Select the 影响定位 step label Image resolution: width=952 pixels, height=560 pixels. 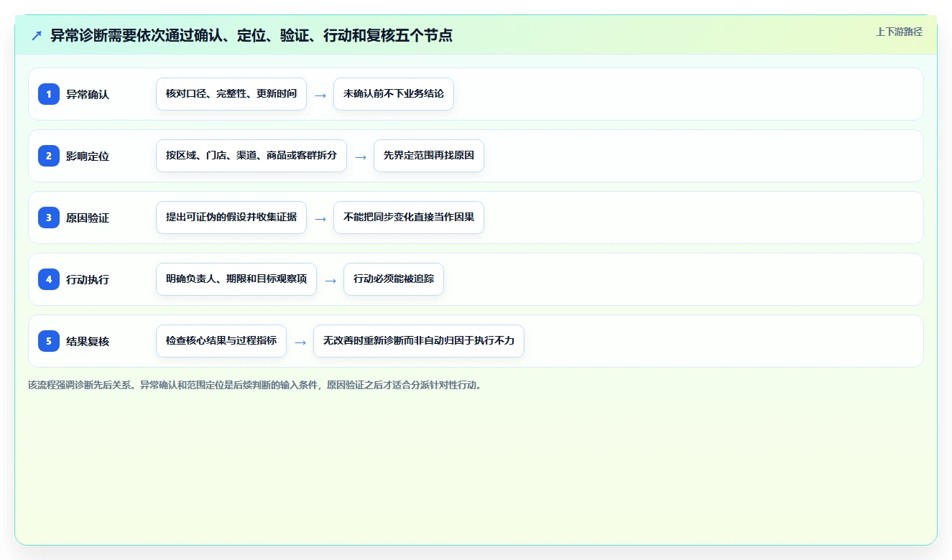click(88, 156)
